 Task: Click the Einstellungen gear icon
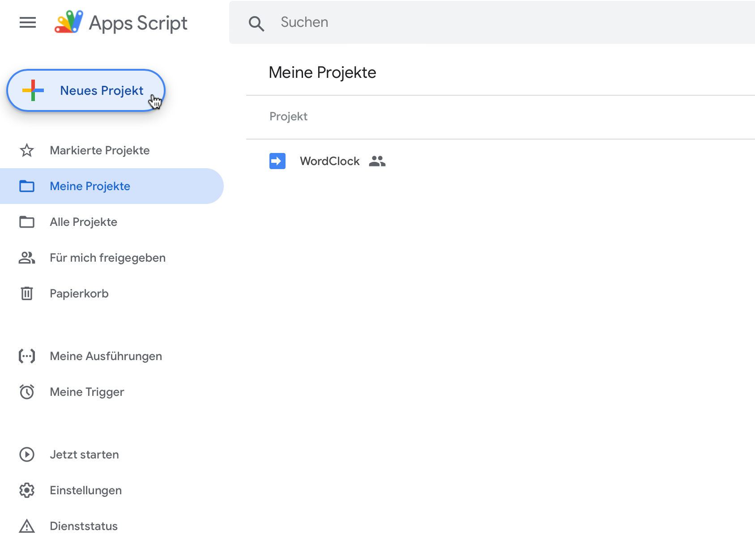click(27, 490)
